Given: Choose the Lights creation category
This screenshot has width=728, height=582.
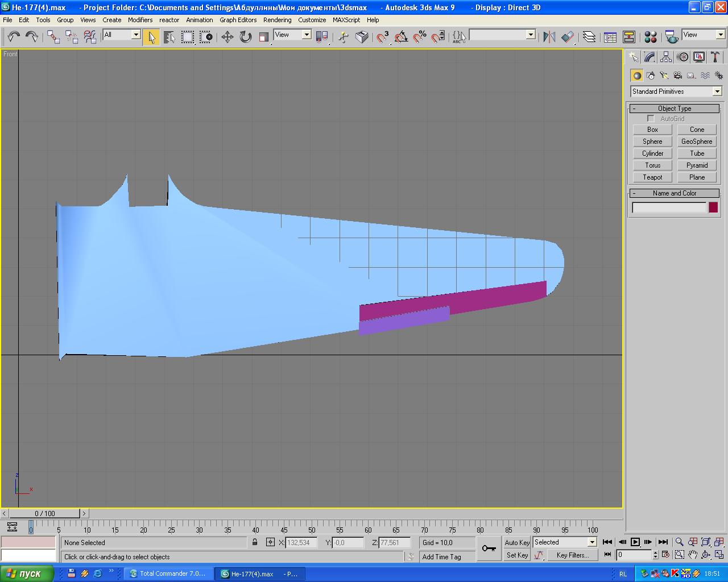Looking at the screenshot, I should click(664, 76).
